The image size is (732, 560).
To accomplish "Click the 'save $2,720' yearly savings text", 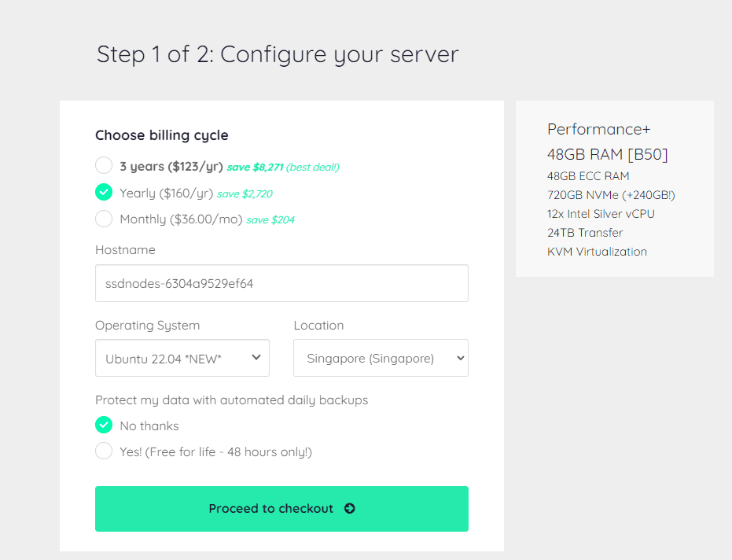I will [x=245, y=194].
